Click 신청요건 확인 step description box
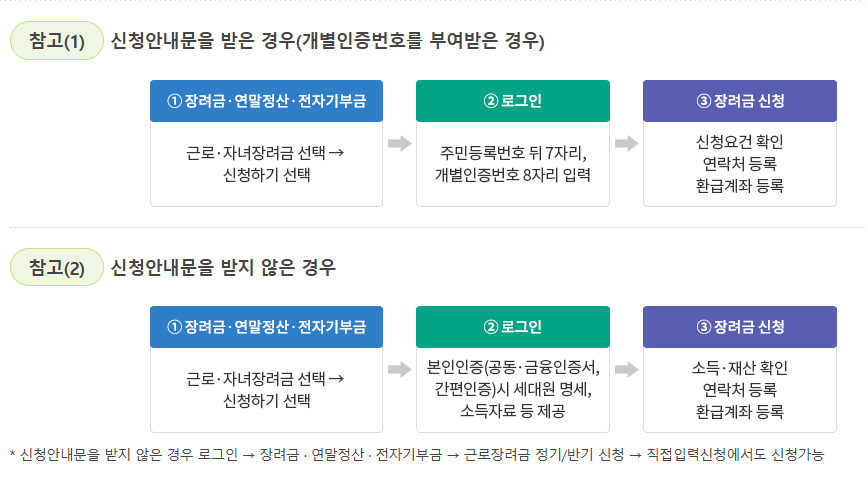 pos(740,164)
